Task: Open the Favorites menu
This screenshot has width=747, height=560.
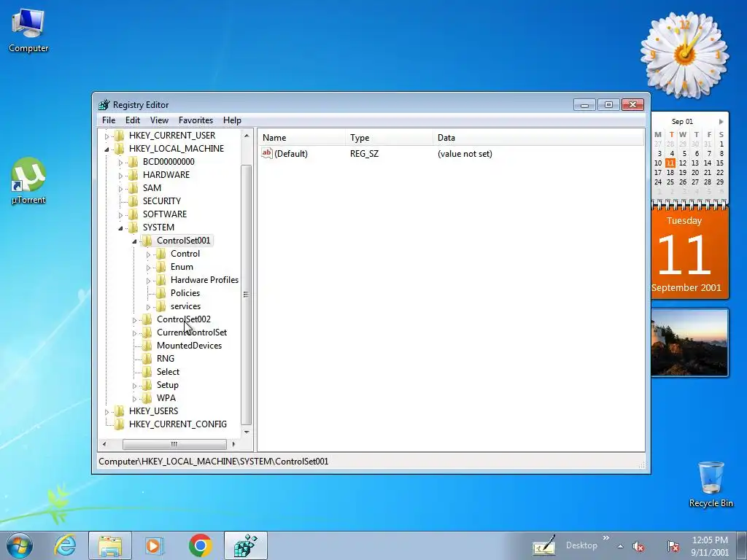Action: point(196,120)
